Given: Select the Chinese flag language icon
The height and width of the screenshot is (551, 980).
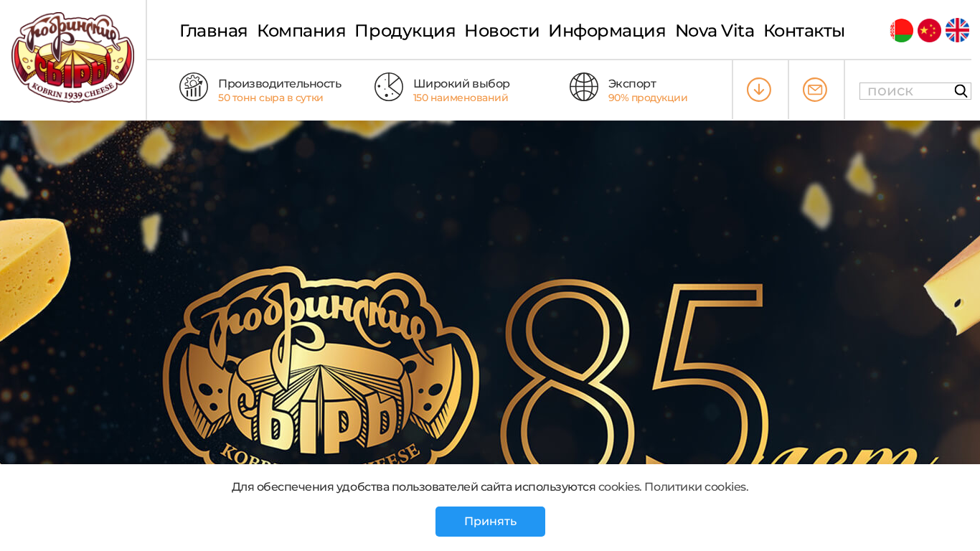Looking at the screenshot, I should pos(929,30).
